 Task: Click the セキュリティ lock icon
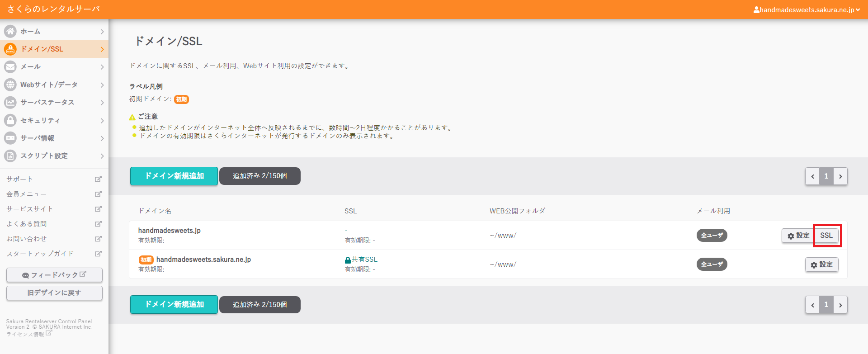(x=10, y=120)
